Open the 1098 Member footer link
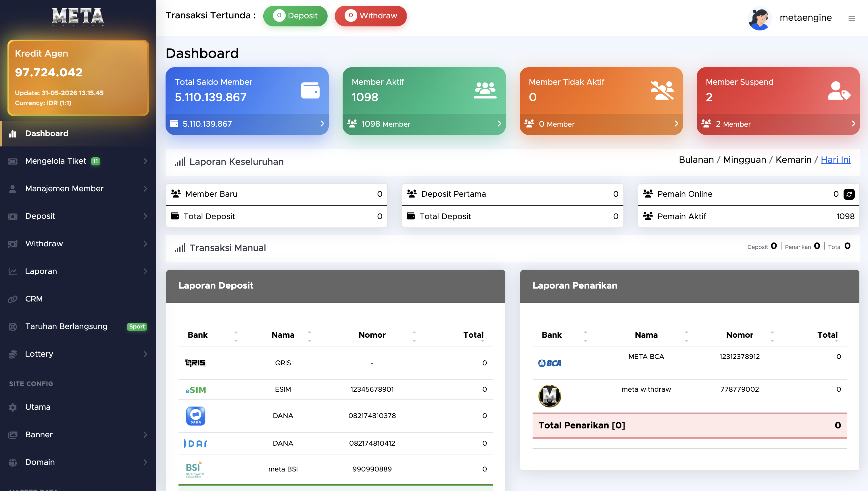The width and height of the screenshot is (868, 491). coord(424,124)
